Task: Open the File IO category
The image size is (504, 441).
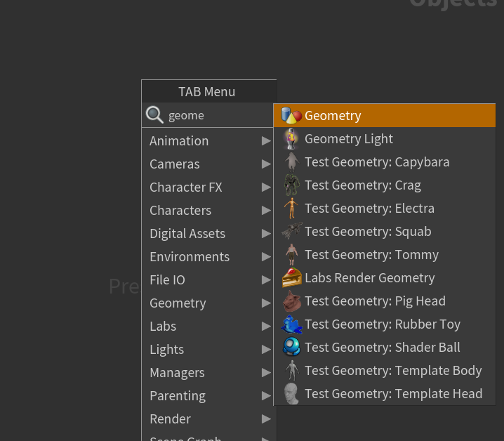Action: pyautogui.click(x=208, y=280)
